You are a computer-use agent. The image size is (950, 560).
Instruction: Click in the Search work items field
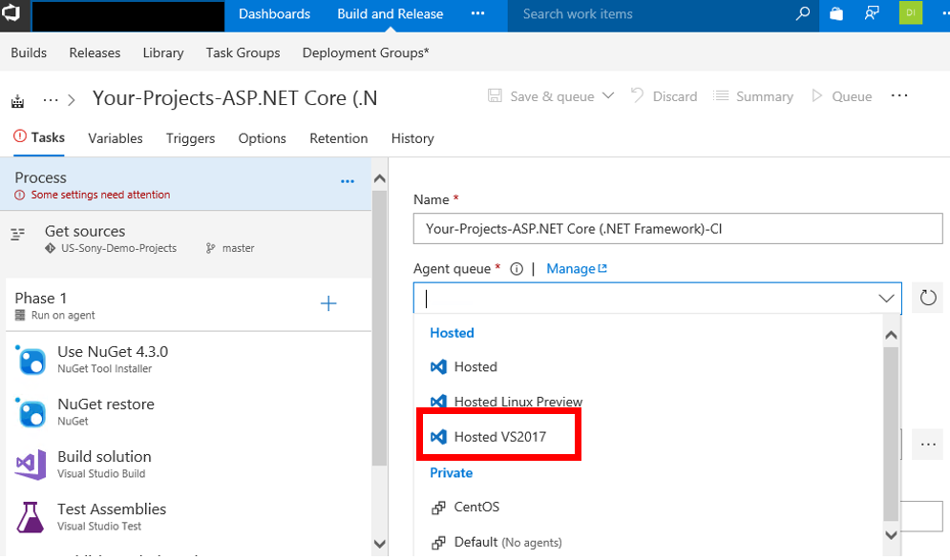(x=648, y=14)
